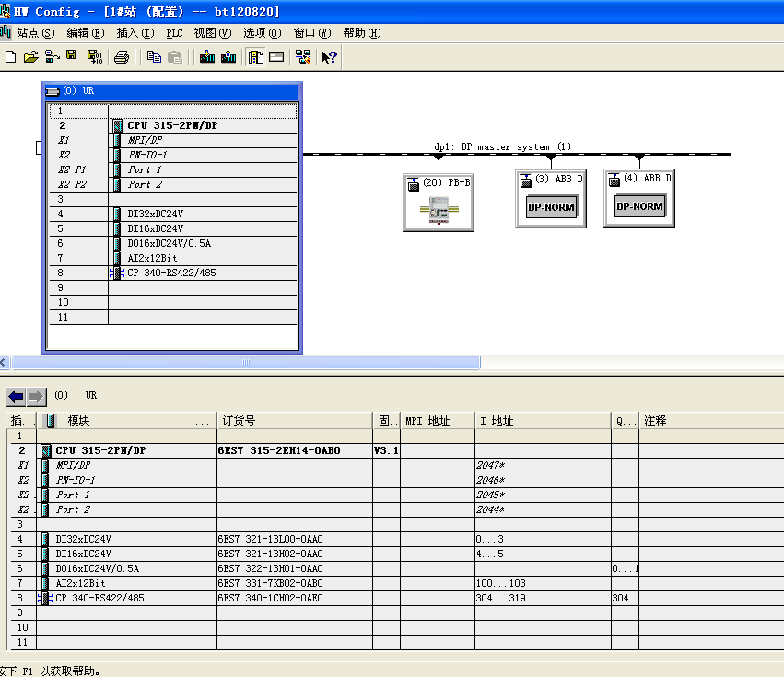Click the forward arrow in detail pane

point(36,397)
